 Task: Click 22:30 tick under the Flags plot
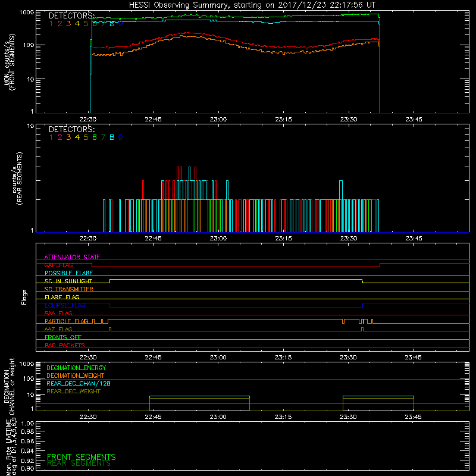pos(88,358)
